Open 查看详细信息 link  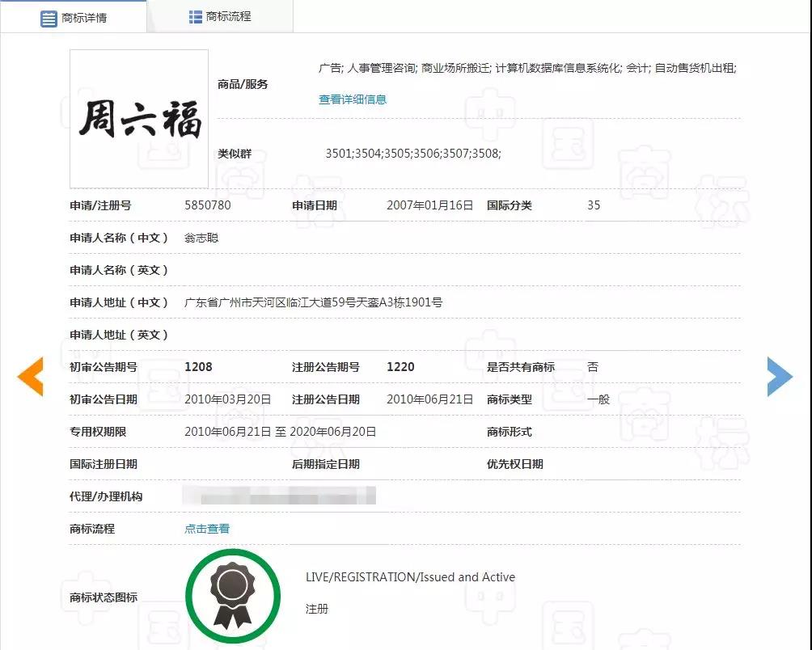coord(353,99)
